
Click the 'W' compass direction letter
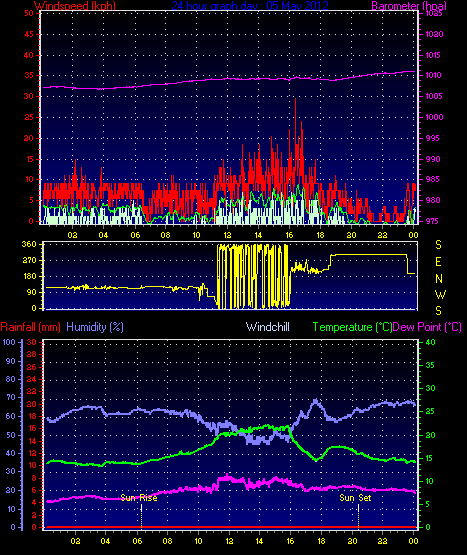pos(440,294)
